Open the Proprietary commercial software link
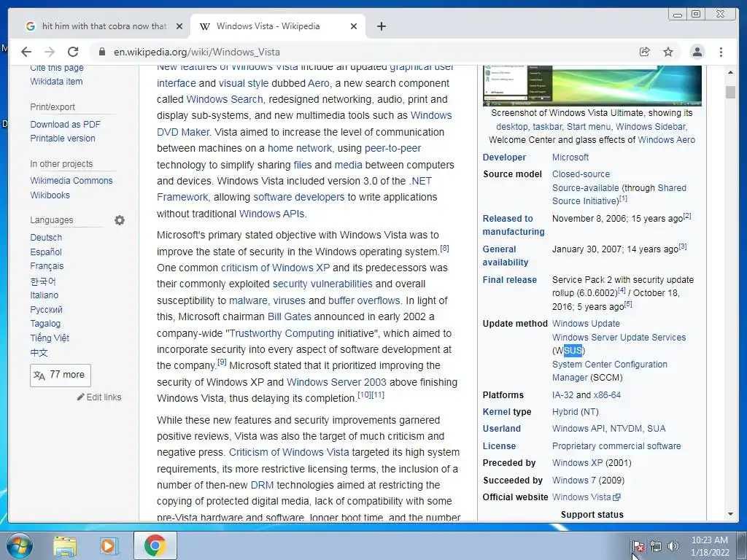The height and width of the screenshot is (560, 747). point(616,446)
